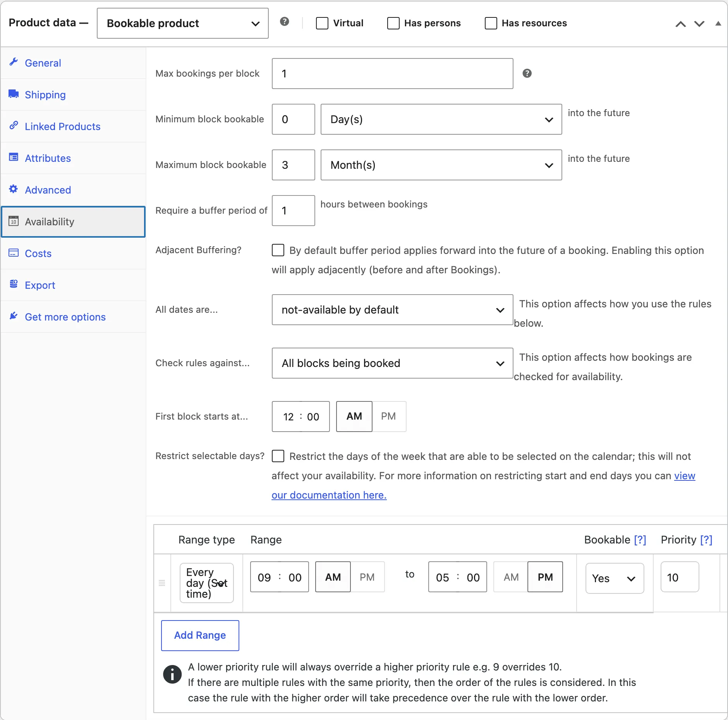The height and width of the screenshot is (720, 728).
Task: Click the Attributes list icon
Action: 14,157
